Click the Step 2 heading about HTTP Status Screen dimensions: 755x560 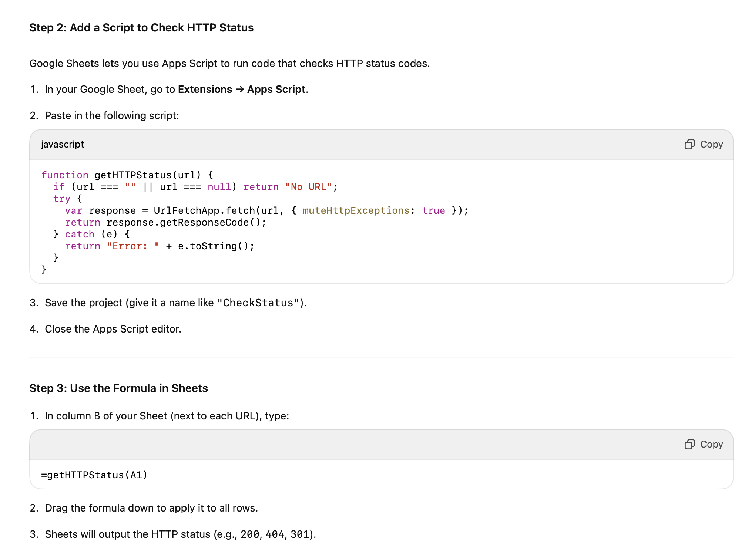click(142, 27)
